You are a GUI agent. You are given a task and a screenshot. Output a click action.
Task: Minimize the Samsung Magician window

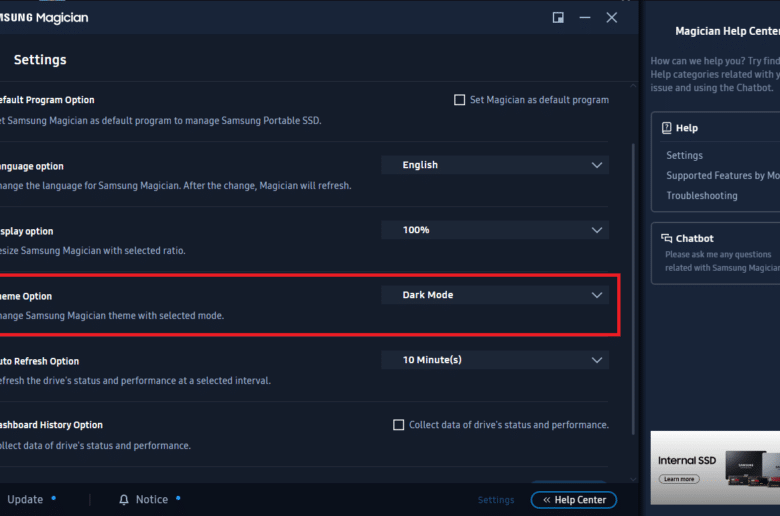click(585, 18)
